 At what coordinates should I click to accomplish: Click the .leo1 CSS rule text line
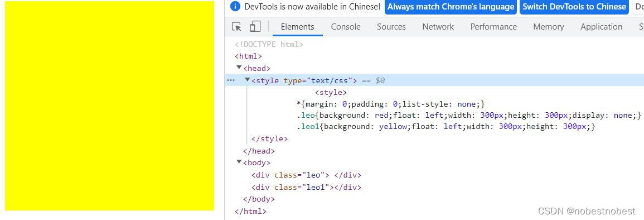pos(446,127)
